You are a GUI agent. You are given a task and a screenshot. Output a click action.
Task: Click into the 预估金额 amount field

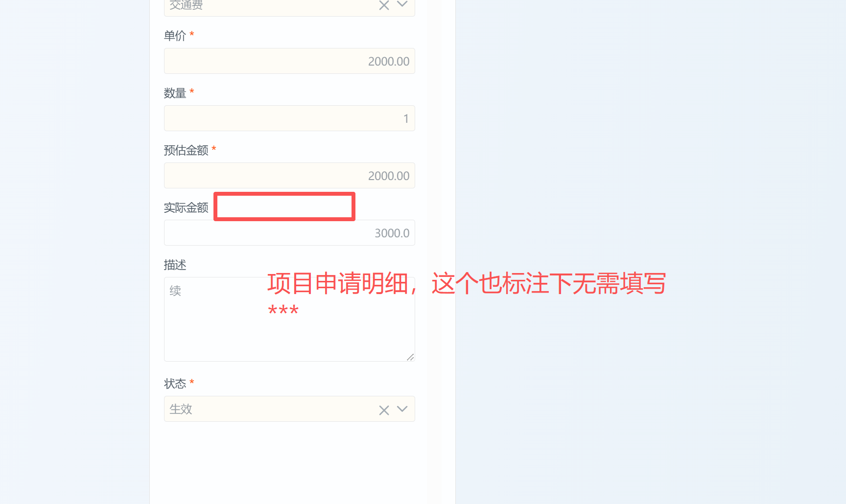click(x=289, y=176)
